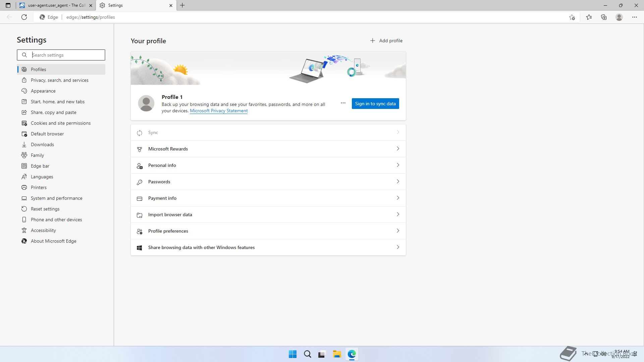The width and height of the screenshot is (644, 362).
Task: Open Reset settings page
Action: 61,209
